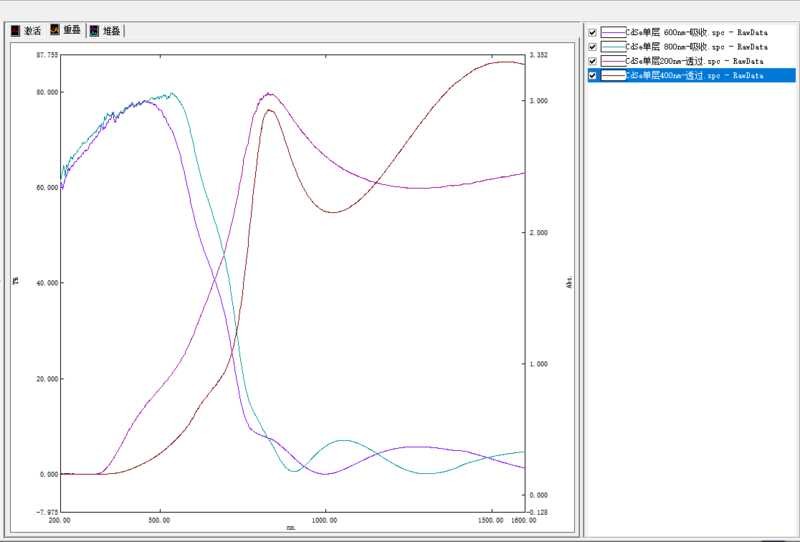The height and width of the screenshot is (542, 800).
Task: Switch to the 重叠 tab
Action: [66, 30]
